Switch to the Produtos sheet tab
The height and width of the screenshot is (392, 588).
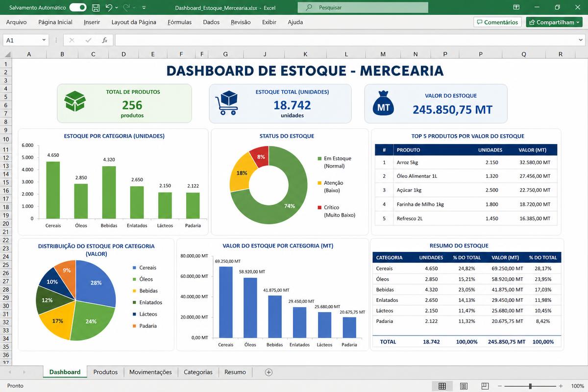click(105, 372)
